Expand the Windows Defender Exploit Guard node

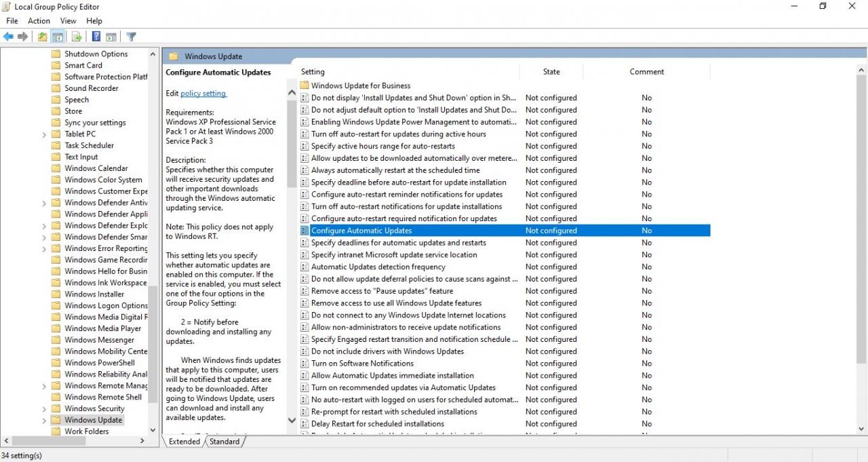coord(44,225)
